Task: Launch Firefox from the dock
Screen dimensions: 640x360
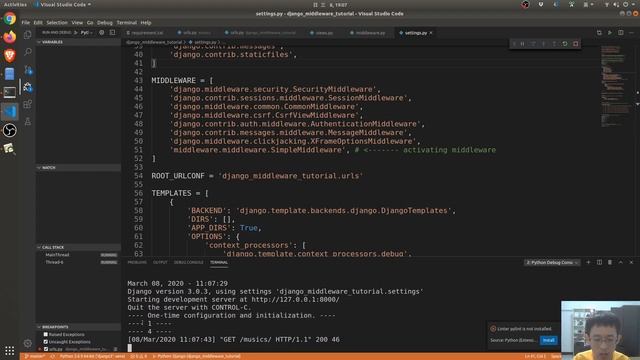Action: (x=9, y=37)
